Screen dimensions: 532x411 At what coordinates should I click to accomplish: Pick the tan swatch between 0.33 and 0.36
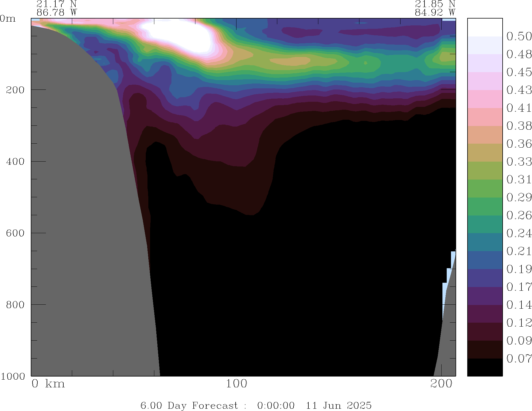coord(485,152)
